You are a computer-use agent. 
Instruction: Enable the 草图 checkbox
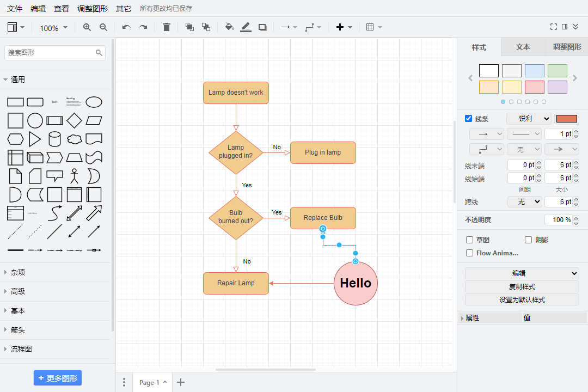[x=470, y=240]
